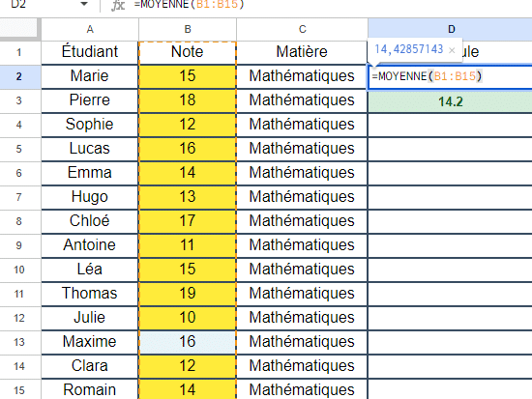The height and width of the screenshot is (399, 532).
Task: Select the cell containing Julie
Action: click(90, 318)
